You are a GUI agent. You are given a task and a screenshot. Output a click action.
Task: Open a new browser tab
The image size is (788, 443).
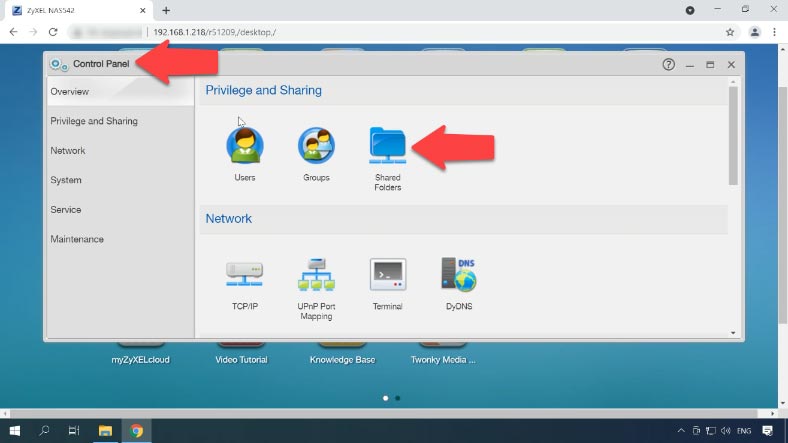(166, 10)
